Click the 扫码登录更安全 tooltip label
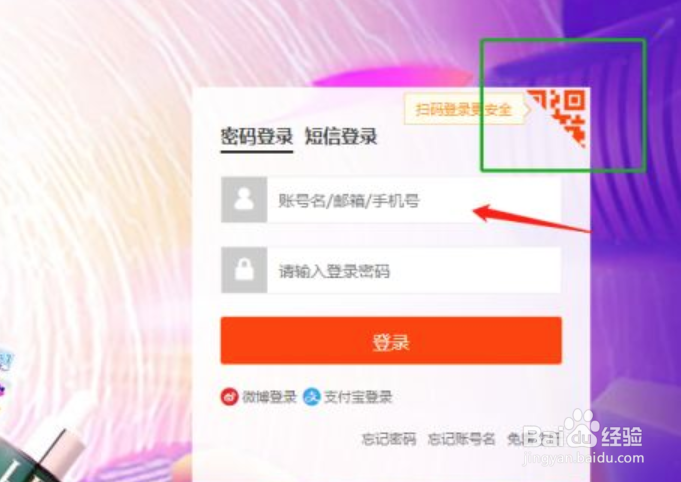 (466, 109)
